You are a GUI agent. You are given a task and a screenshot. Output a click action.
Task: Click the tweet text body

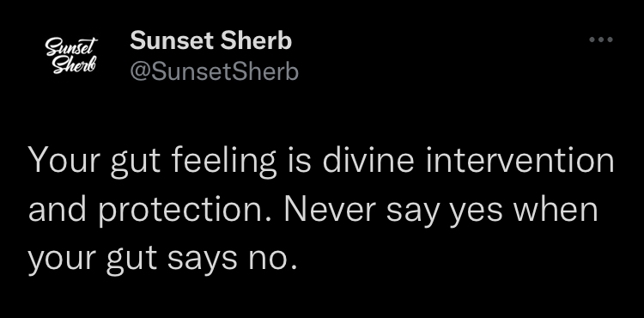pyautogui.click(x=321, y=210)
